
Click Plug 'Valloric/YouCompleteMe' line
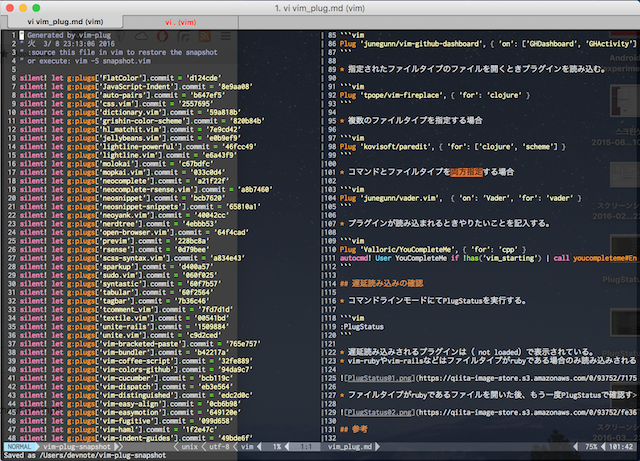[x=433, y=249]
